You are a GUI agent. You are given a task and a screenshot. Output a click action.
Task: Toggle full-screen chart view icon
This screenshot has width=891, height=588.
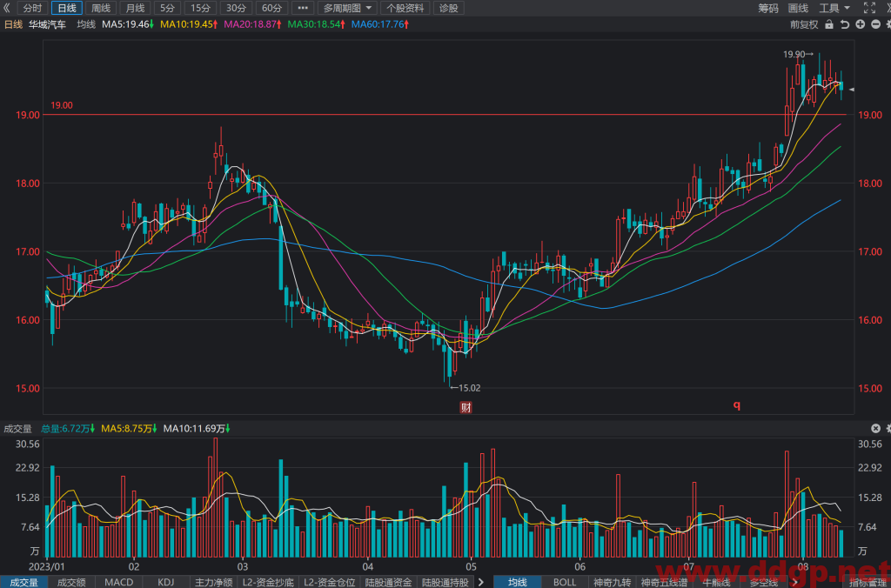pyautogui.click(x=869, y=8)
